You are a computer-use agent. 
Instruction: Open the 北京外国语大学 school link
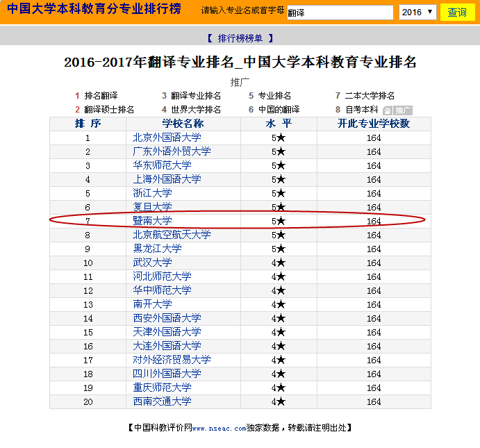pyautogui.click(x=167, y=138)
